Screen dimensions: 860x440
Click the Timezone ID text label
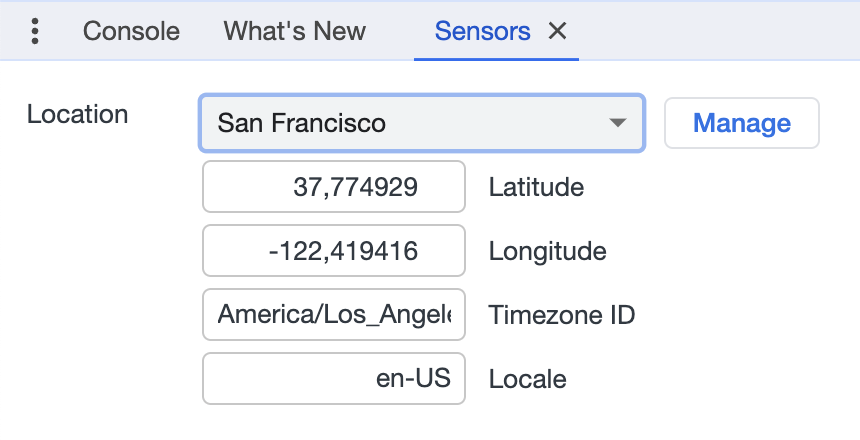562,316
